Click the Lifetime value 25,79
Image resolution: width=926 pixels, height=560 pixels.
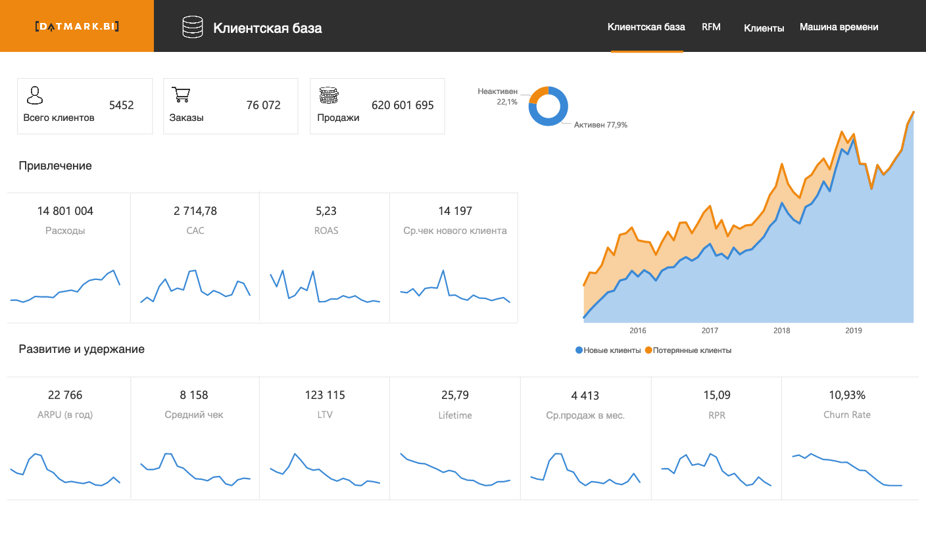point(455,395)
